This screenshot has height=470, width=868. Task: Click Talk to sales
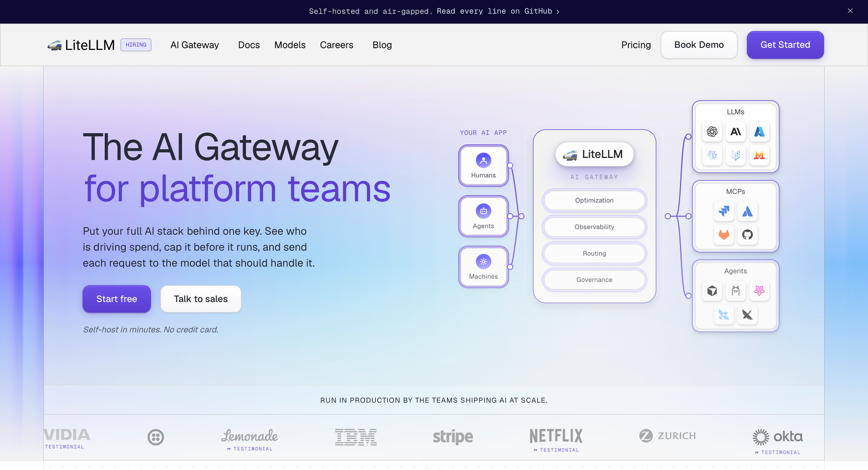click(201, 299)
